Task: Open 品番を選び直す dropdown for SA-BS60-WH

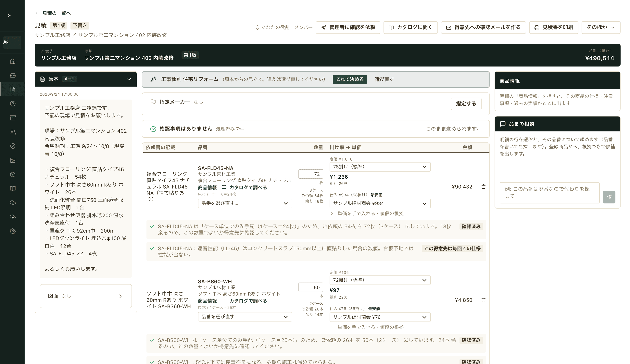Action: 245,317
